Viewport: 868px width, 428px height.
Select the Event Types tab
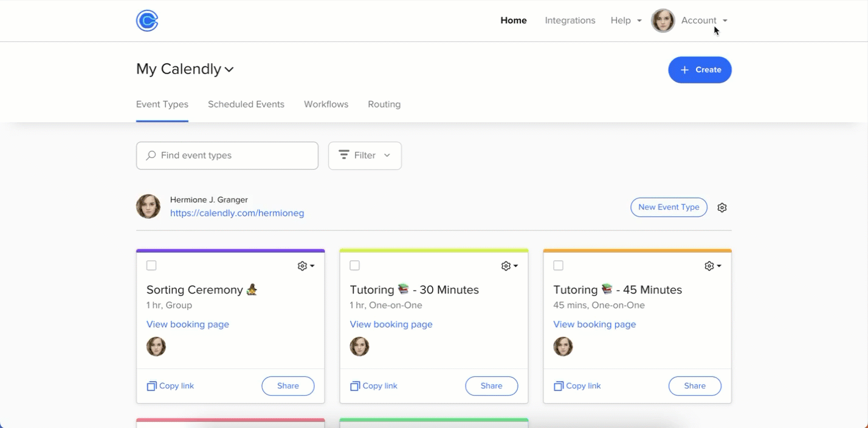[x=162, y=105]
